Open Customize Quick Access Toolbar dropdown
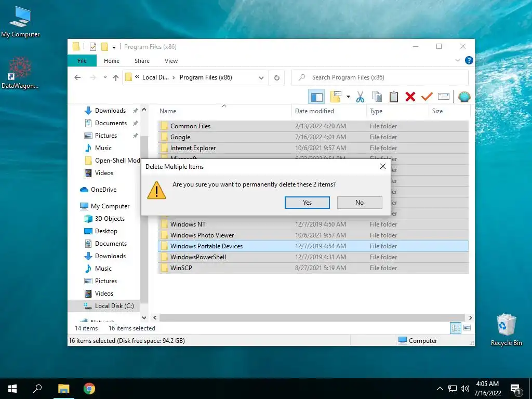Image resolution: width=532 pixels, height=399 pixels. pos(114,47)
